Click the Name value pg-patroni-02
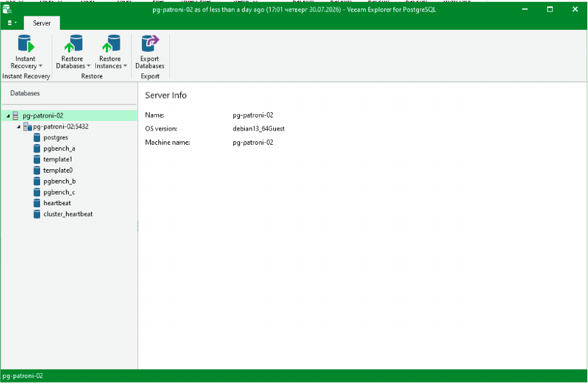 (x=253, y=115)
